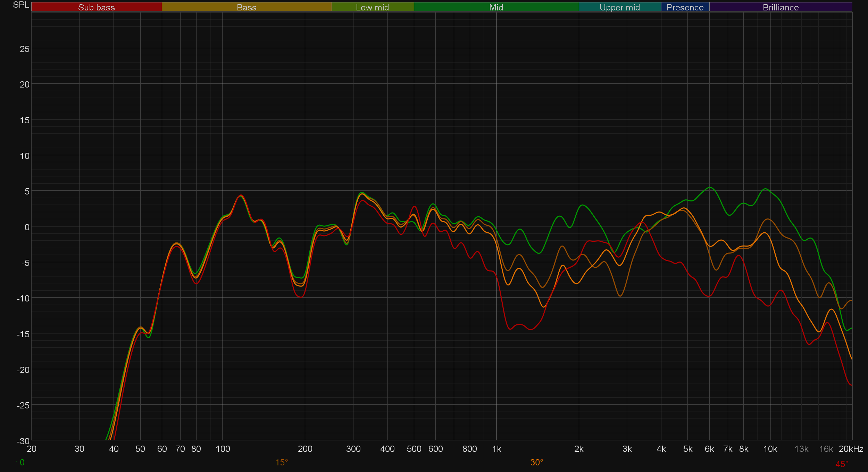This screenshot has height=472, width=868.
Task: Select the Mid band header
Action: 496,7
